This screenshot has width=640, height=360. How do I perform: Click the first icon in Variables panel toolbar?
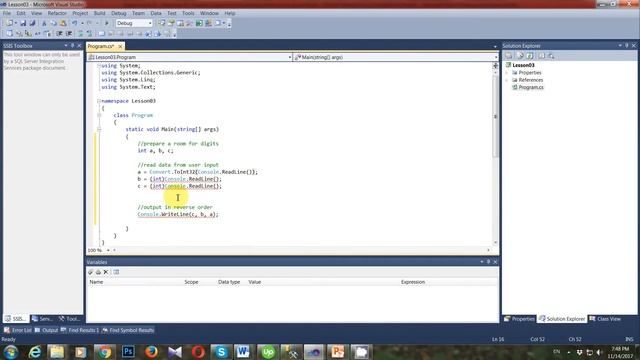(x=91, y=272)
